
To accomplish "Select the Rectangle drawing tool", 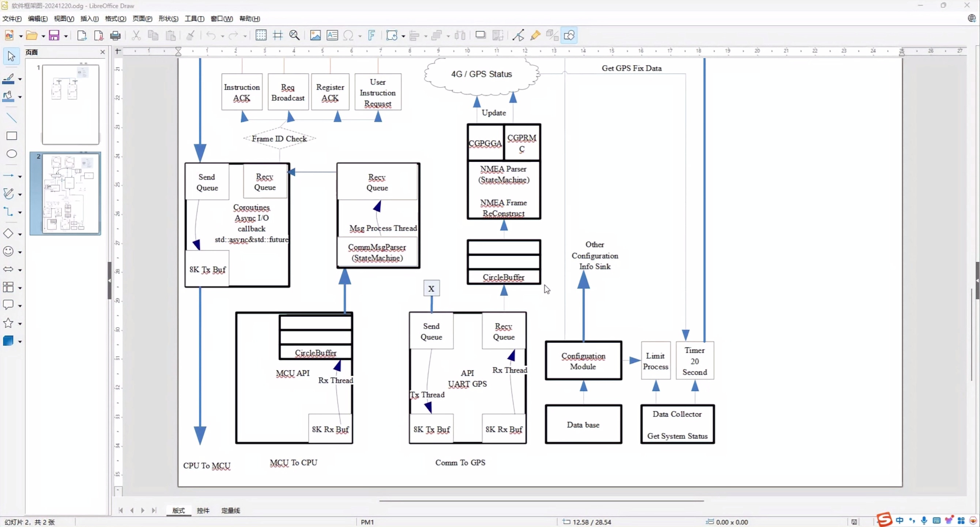I will click(12, 136).
